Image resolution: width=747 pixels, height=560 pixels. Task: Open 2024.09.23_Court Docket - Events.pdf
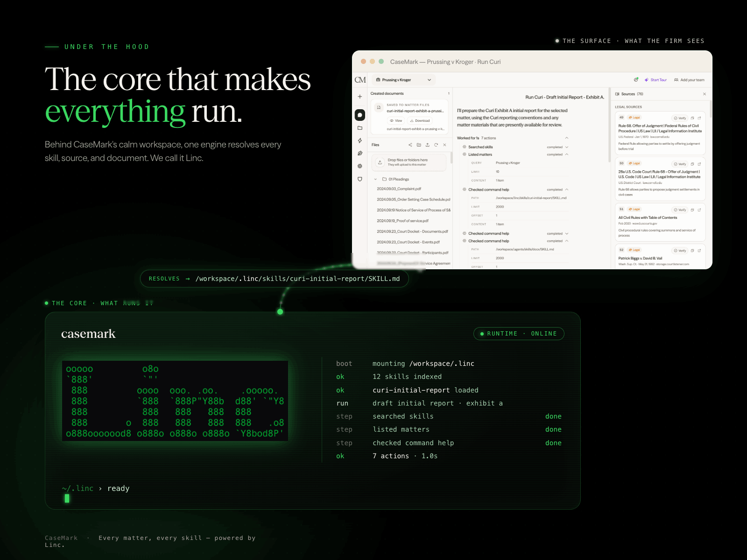(x=409, y=242)
